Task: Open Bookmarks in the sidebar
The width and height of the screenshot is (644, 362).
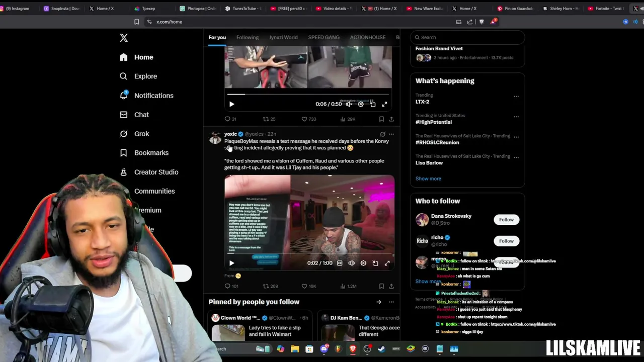Action: [x=144, y=153]
